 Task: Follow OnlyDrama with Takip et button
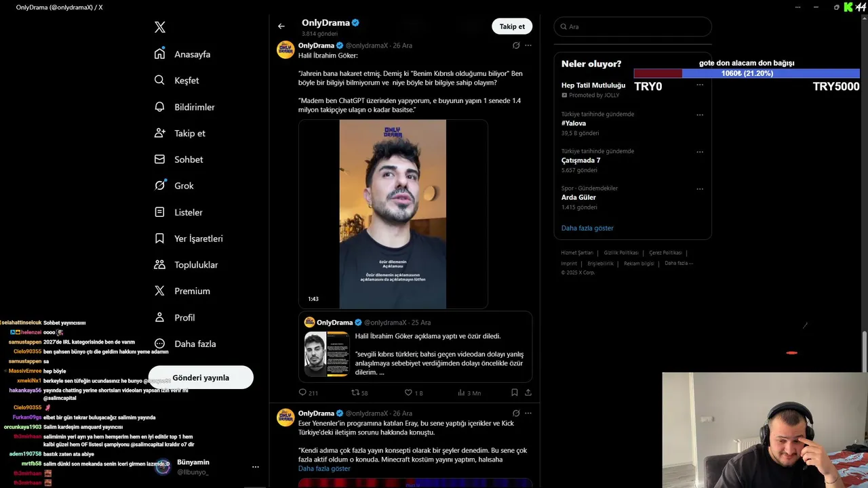point(512,26)
